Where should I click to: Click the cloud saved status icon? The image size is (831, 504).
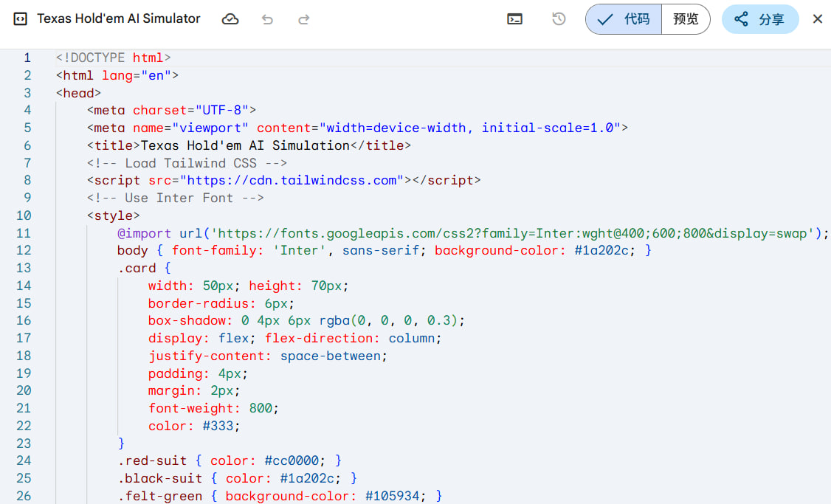click(230, 19)
